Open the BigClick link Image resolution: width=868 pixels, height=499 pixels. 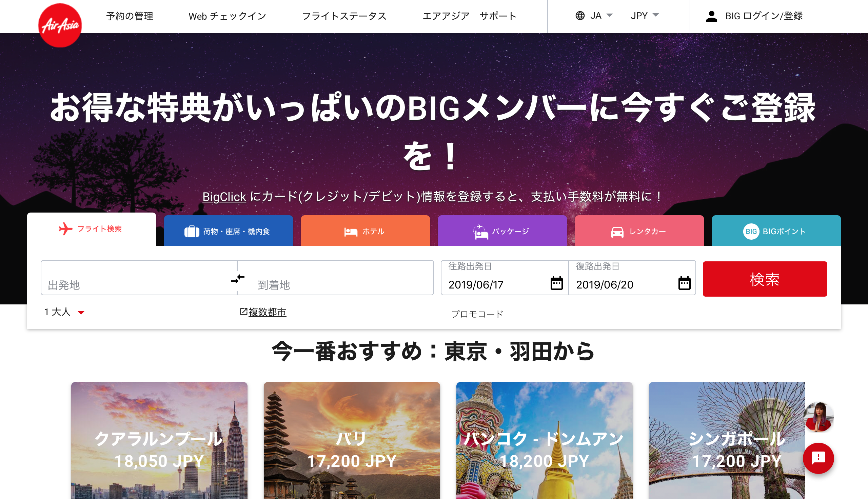(224, 196)
